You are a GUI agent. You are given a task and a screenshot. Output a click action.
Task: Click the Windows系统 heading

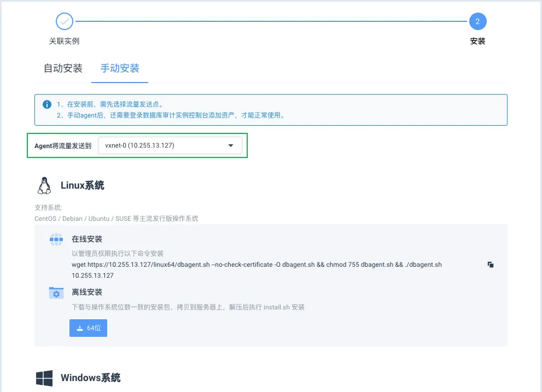91,378
